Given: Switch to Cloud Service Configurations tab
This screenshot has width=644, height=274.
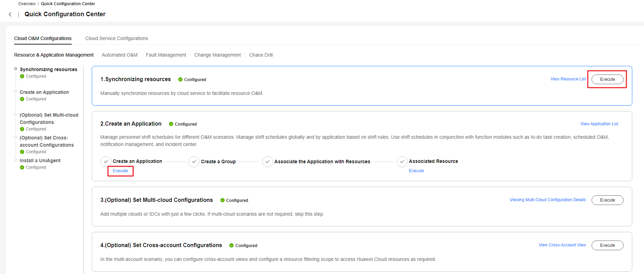Looking at the screenshot, I should pyautogui.click(x=117, y=38).
